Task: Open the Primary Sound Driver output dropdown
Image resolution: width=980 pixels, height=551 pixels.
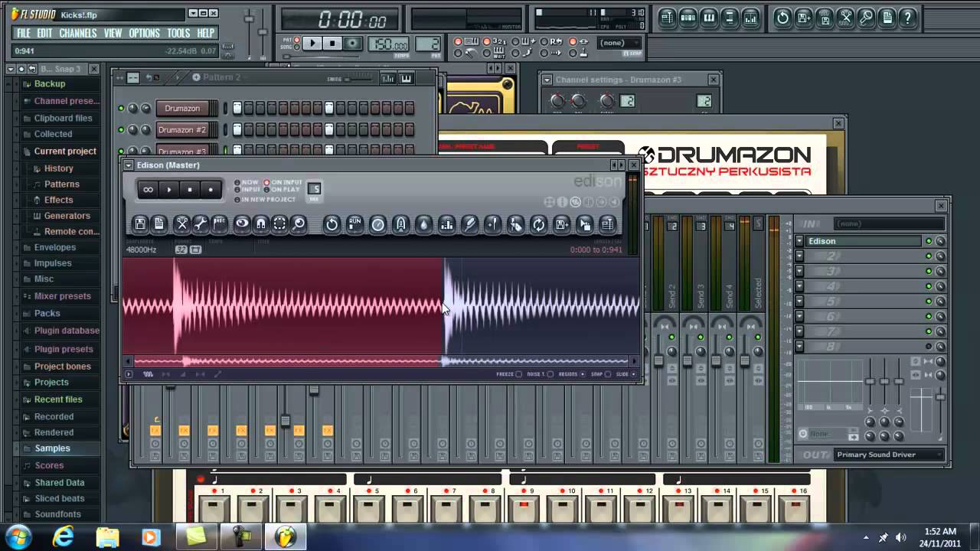Action: (890, 455)
